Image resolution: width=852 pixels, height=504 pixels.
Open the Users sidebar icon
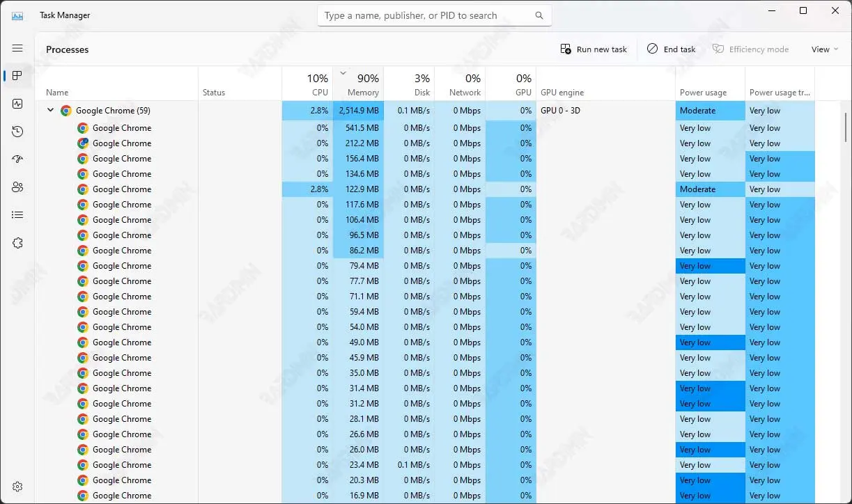point(17,187)
